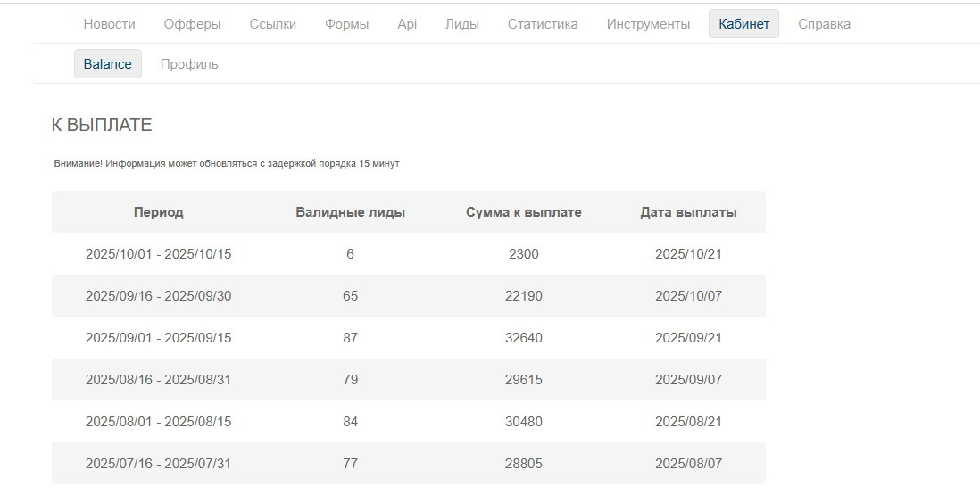
Task: Open the Ссылки page
Action: pos(272,24)
